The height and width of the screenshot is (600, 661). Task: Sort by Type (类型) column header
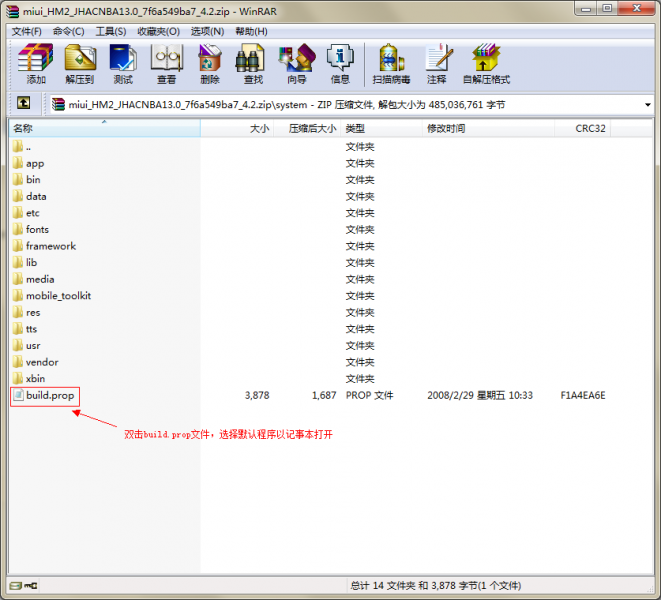click(381, 128)
